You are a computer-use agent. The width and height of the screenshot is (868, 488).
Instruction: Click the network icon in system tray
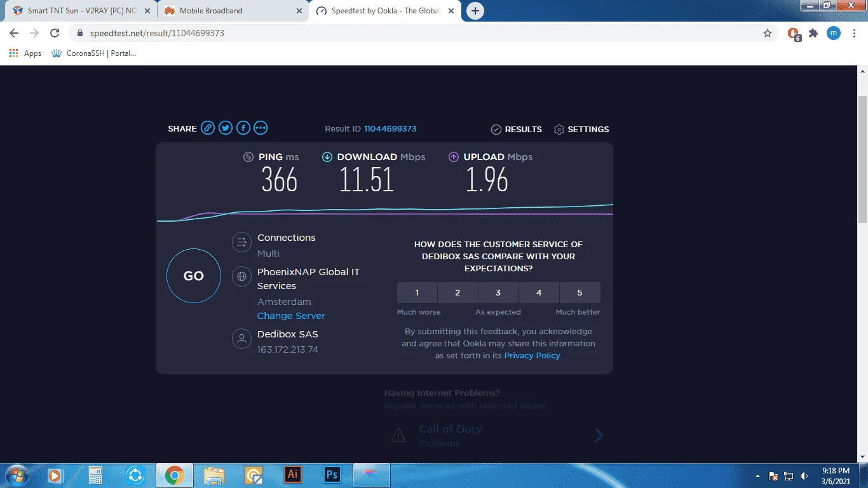click(789, 475)
